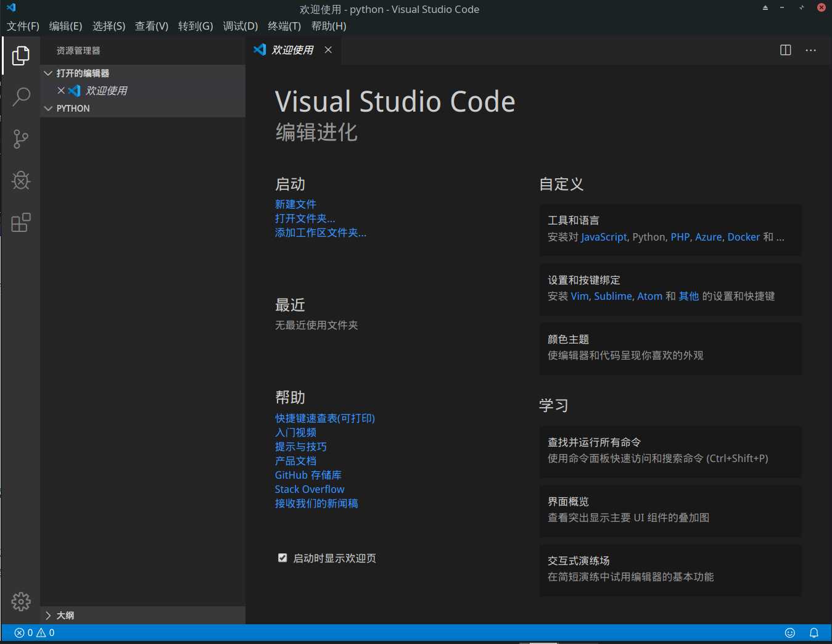
Task: Open the GitHub 存储库 link
Action: tap(308, 475)
